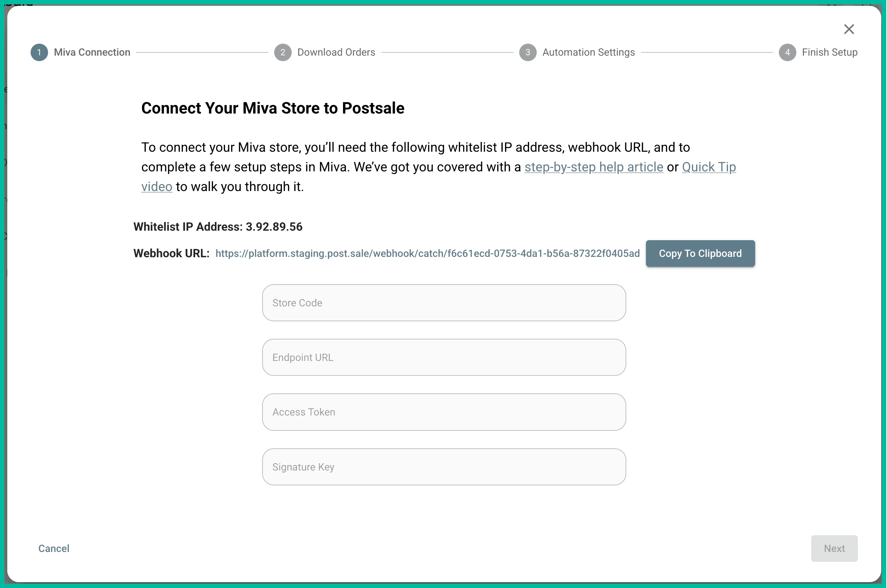Click the step 3 Automation Settings circle
887x588 pixels.
coord(527,52)
